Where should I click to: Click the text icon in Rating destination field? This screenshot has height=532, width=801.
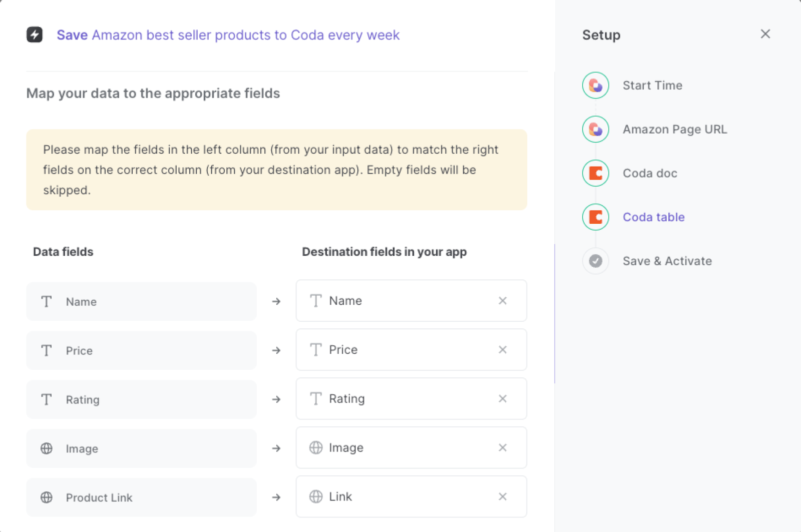coord(316,398)
